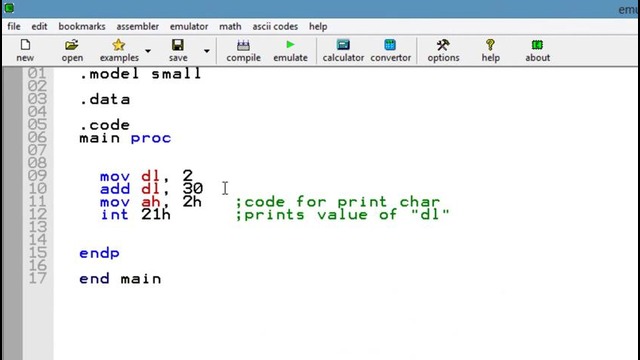Screen dimensions: 640x360
Task: Click the ".code" directive
Action: tap(105, 125)
